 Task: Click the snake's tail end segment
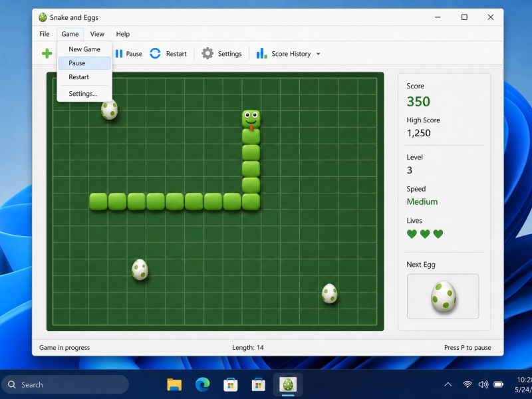[x=98, y=201]
